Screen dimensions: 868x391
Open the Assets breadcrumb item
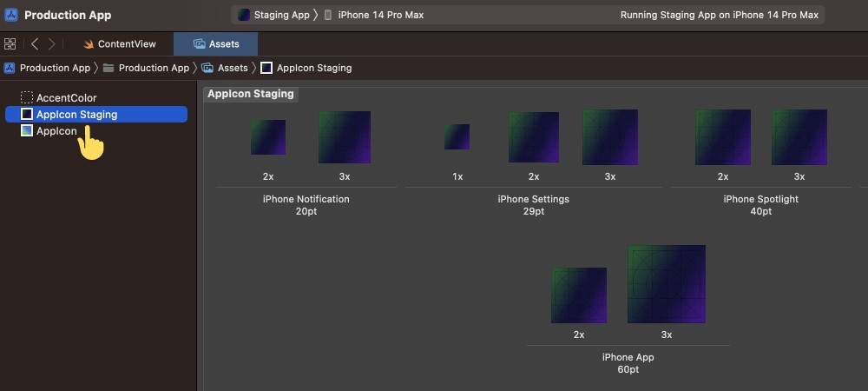click(x=225, y=68)
